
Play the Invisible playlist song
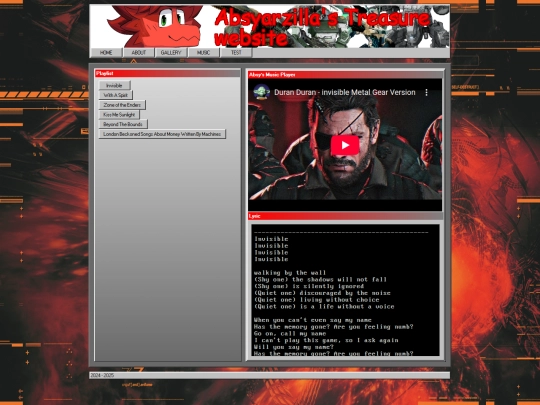(x=114, y=85)
